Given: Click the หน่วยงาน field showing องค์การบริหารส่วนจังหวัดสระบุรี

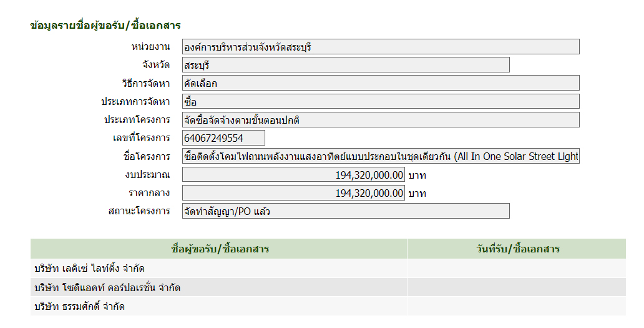Looking at the screenshot, I should click(x=381, y=47).
